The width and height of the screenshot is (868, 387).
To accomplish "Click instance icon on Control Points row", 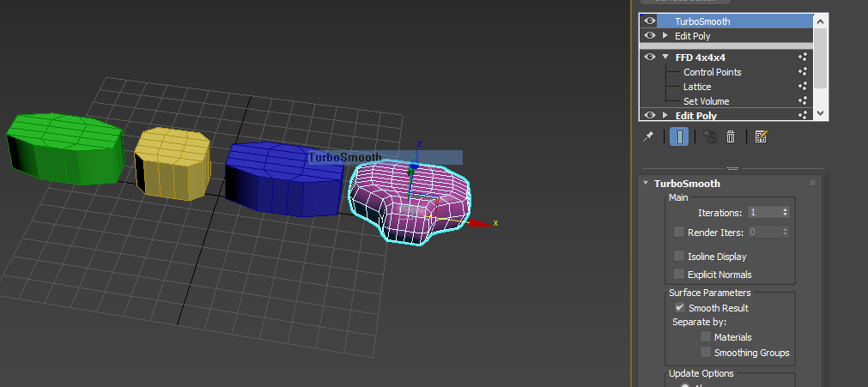I will (x=802, y=71).
